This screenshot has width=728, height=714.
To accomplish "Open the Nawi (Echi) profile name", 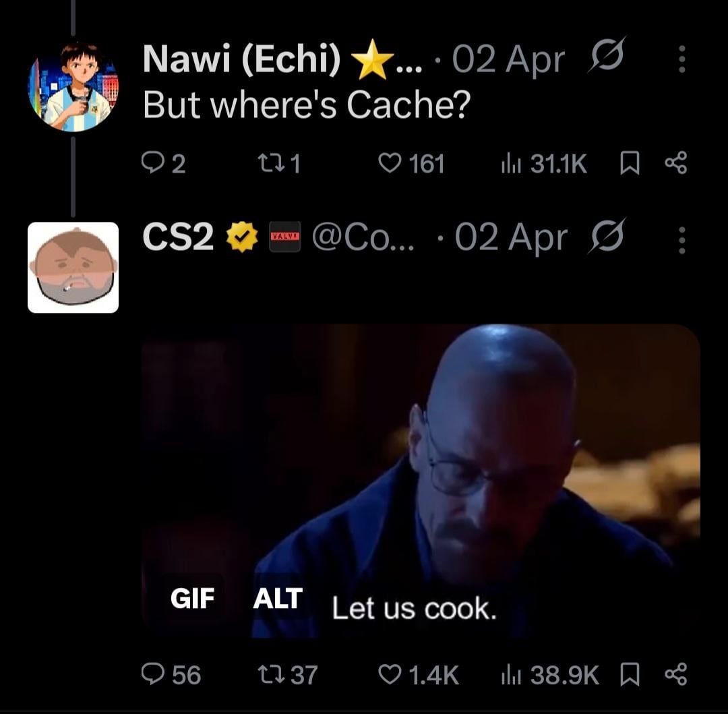I will coord(241,59).
